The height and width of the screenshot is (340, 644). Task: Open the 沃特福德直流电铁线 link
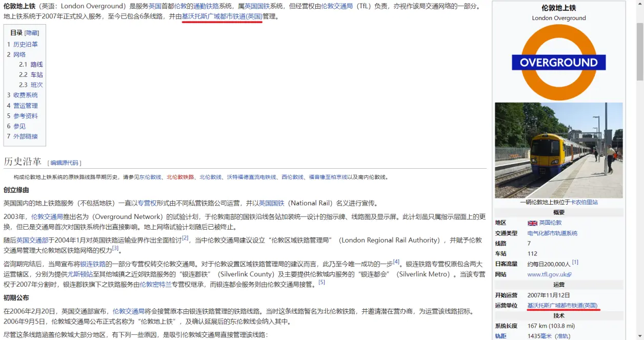pyautogui.click(x=252, y=177)
